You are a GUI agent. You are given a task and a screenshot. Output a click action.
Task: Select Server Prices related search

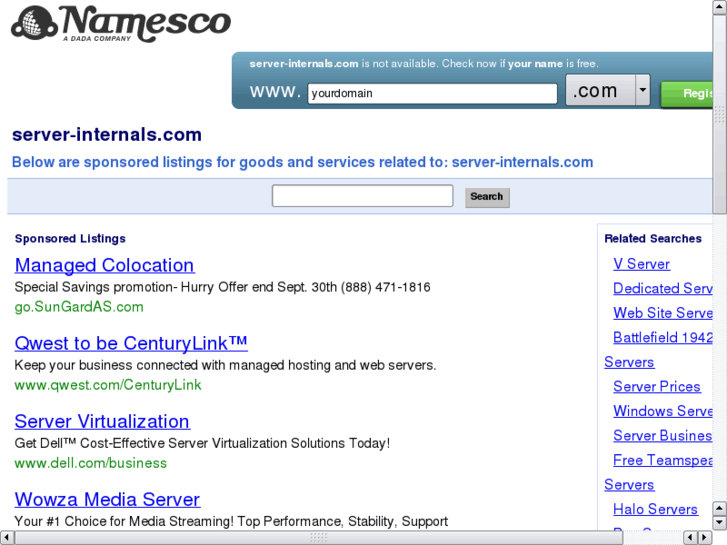tap(657, 386)
